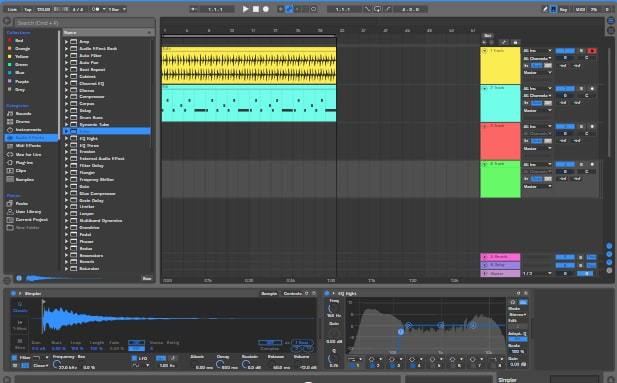Screen dimensions: 617x383
Task: Open the MIDI Effects category
Action: point(28,146)
